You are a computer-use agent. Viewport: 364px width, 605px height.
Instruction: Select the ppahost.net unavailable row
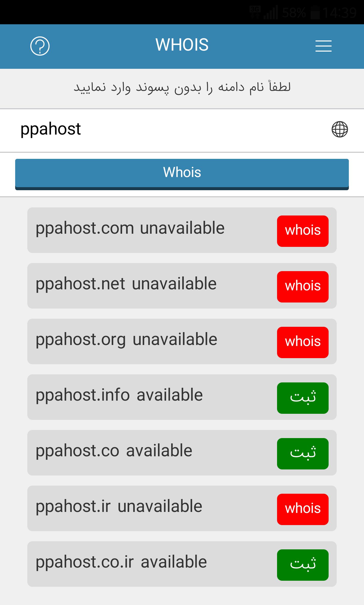[x=182, y=286]
